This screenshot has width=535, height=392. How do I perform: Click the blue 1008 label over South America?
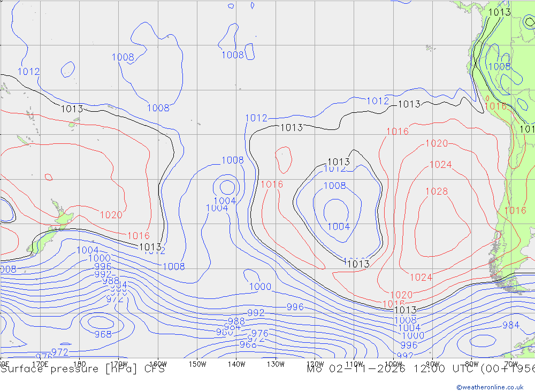[x=499, y=66]
